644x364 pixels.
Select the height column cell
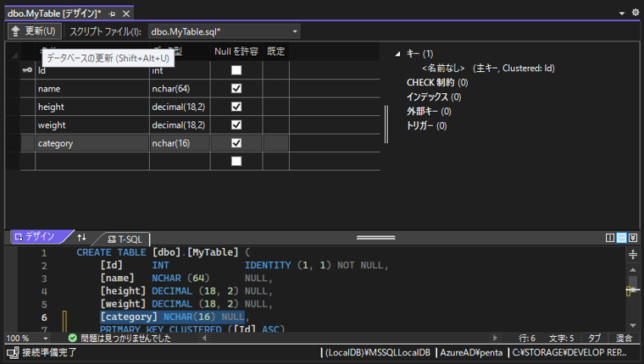tap(92, 107)
